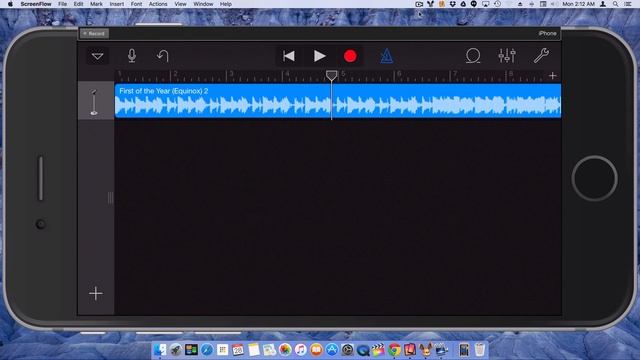This screenshot has height=360, width=640.
Task: Click the undo arrow in GarageBand
Action: point(162,56)
